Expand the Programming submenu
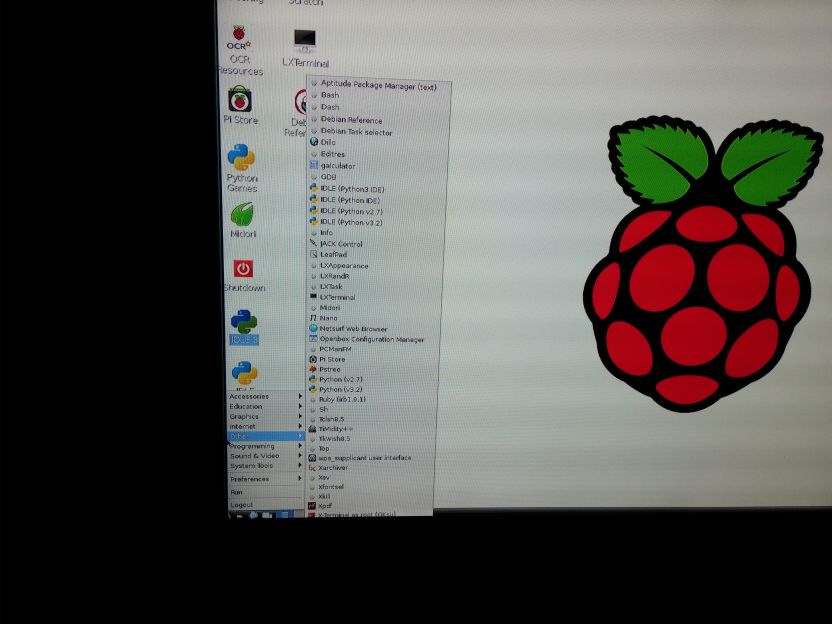The width and height of the screenshot is (832, 624). point(265,446)
